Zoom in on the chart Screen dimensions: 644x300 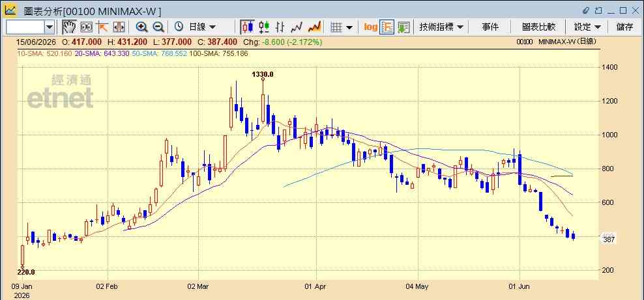tap(141, 27)
